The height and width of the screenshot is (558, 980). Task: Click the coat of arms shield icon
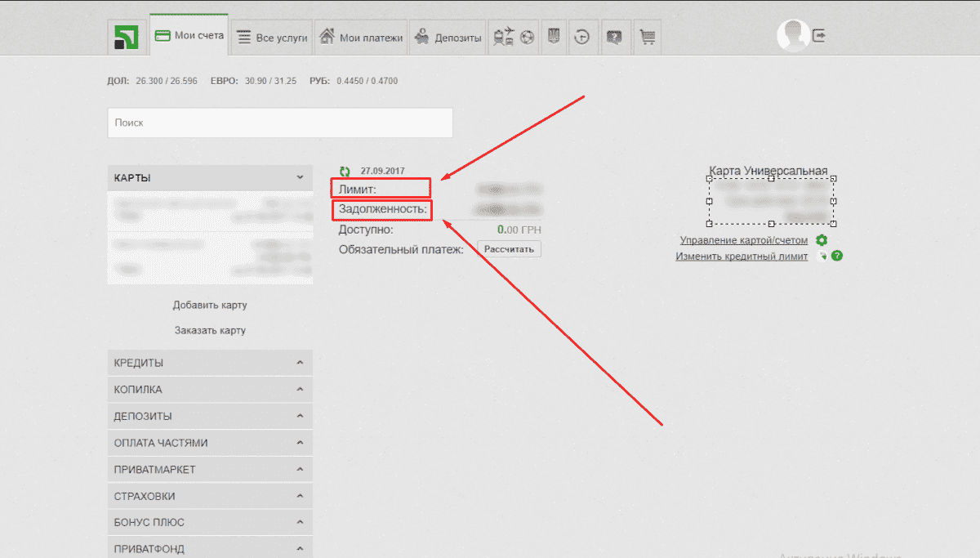point(553,37)
